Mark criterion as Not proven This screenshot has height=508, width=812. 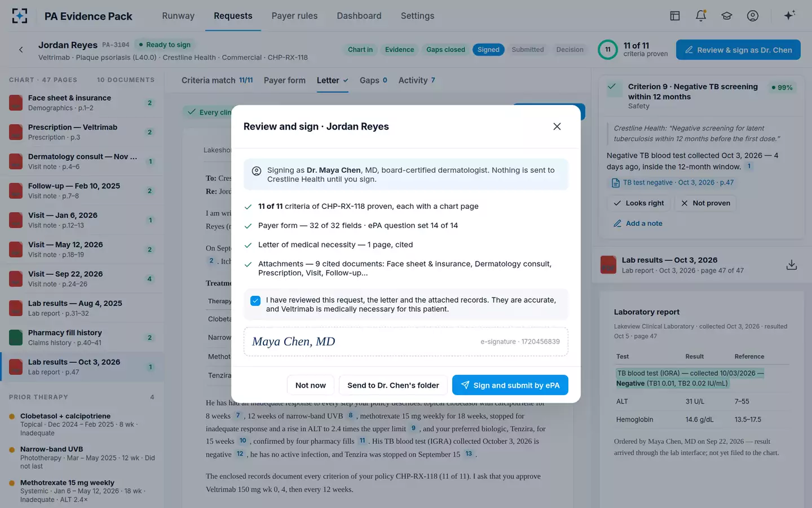[705, 203]
